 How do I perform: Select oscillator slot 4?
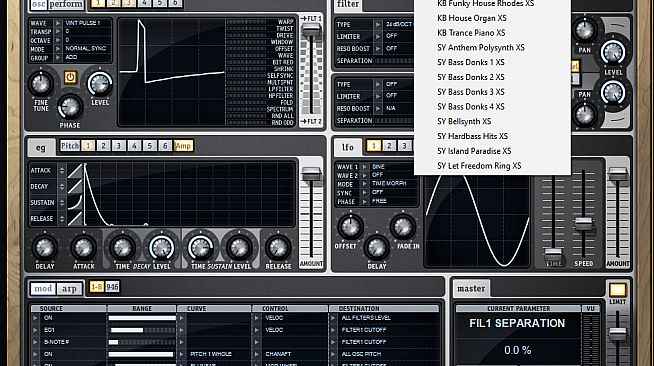[144, 3]
